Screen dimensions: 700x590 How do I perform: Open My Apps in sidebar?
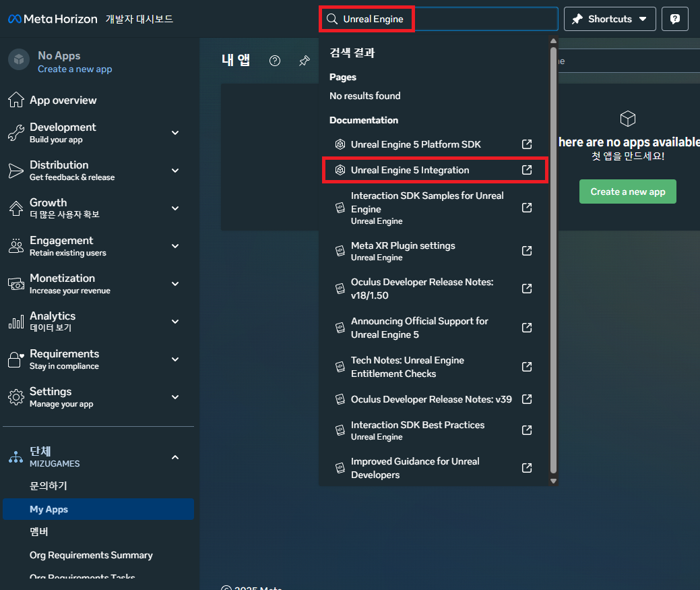click(x=98, y=509)
